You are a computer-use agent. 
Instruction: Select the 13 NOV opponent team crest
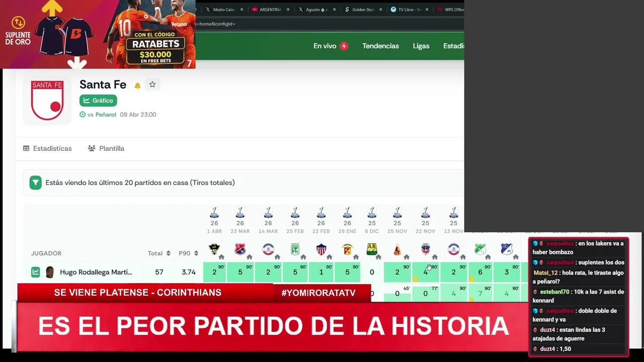pos(454,249)
